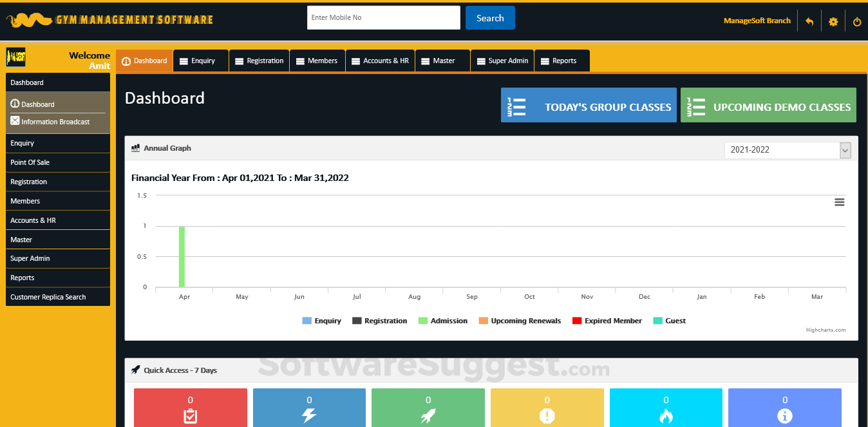This screenshot has height=427, width=868.
Task: Toggle Admission series in chart legend
Action: click(x=443, y=321)
